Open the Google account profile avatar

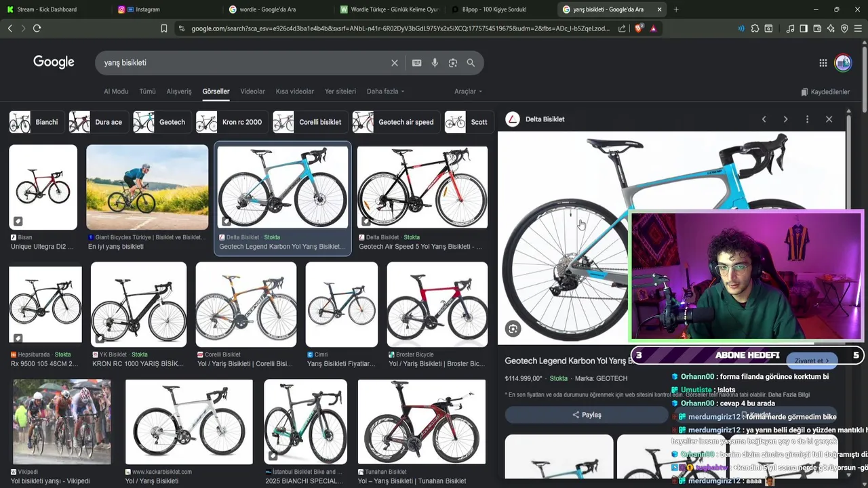(843, 62)
